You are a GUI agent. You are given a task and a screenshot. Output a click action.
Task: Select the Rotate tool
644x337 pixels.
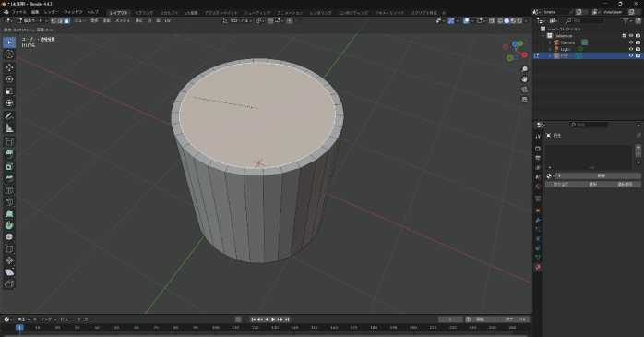[9, 78]
